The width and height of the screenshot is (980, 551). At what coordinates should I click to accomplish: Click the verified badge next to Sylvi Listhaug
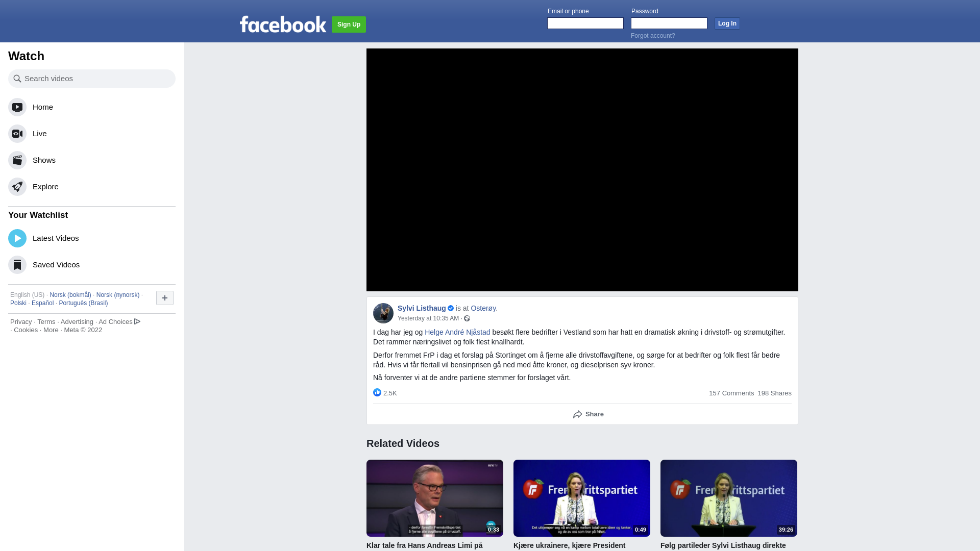click(x=451, y=308)
